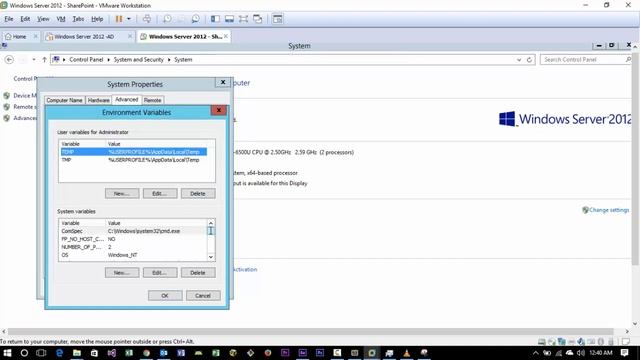Screen dimensions: 640x360
Task: Click System and Security in breadcrumb
Action: click(x=138, y=60)
